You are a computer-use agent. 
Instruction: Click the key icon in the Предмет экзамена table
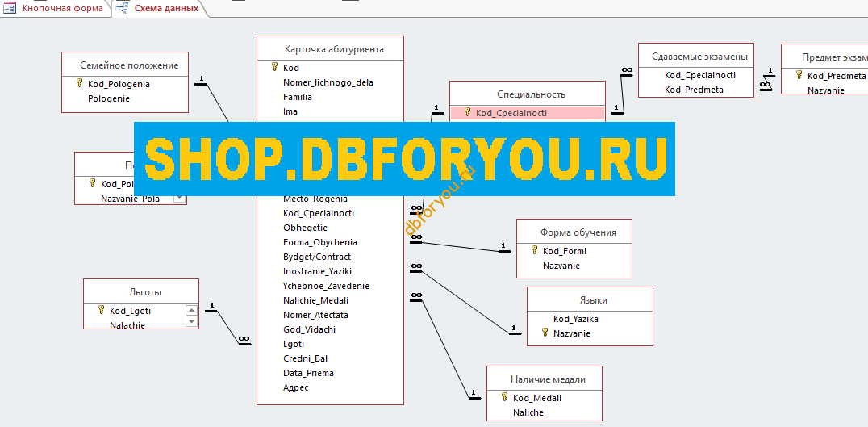pyautogui.click(x=799, y=75)
